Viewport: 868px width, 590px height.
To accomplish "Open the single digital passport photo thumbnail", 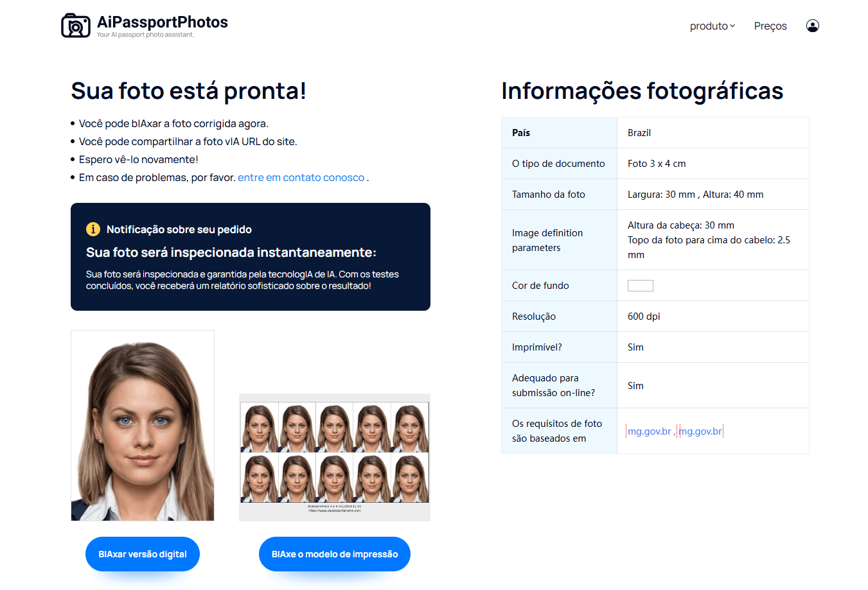I will (143, 426).
